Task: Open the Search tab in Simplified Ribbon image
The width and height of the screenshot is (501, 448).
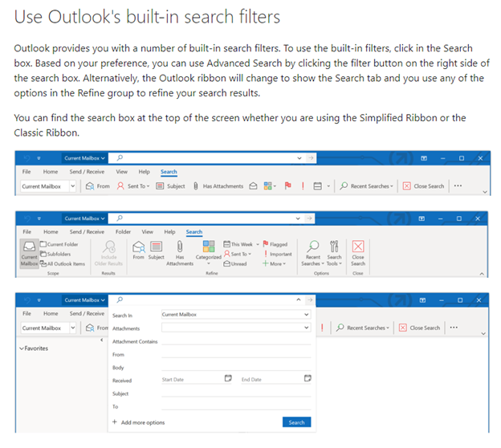Action: click(x=169, y=172)
